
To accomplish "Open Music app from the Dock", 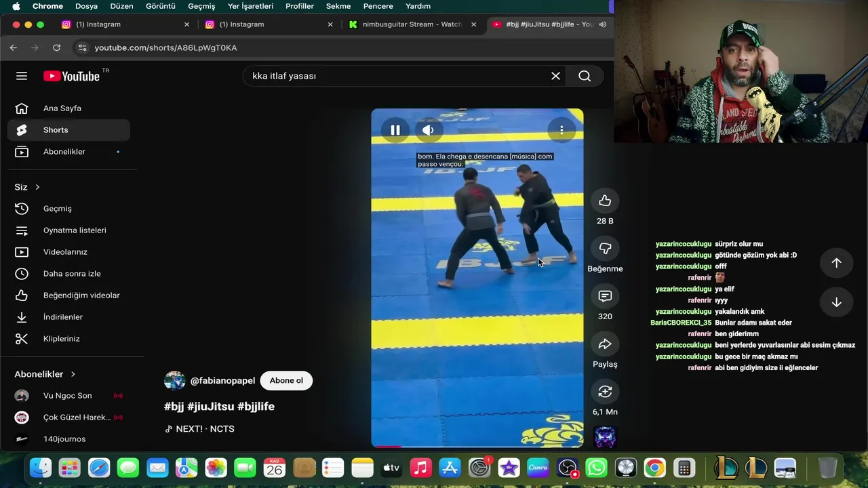I will [x=420, y=468].
